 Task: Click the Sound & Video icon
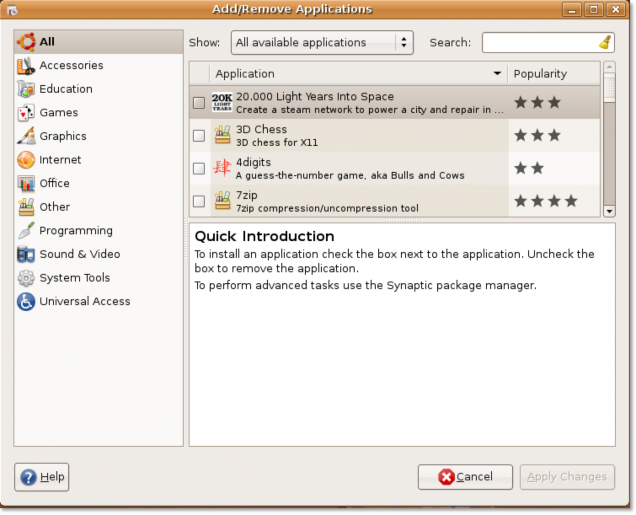point(26,254)
